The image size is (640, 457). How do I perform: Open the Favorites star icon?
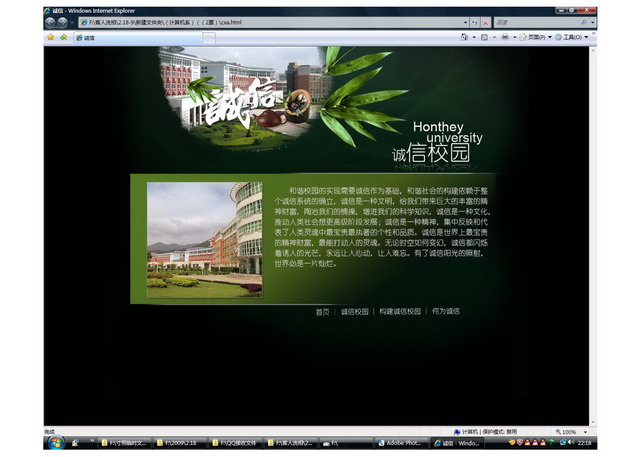(50, 37)
